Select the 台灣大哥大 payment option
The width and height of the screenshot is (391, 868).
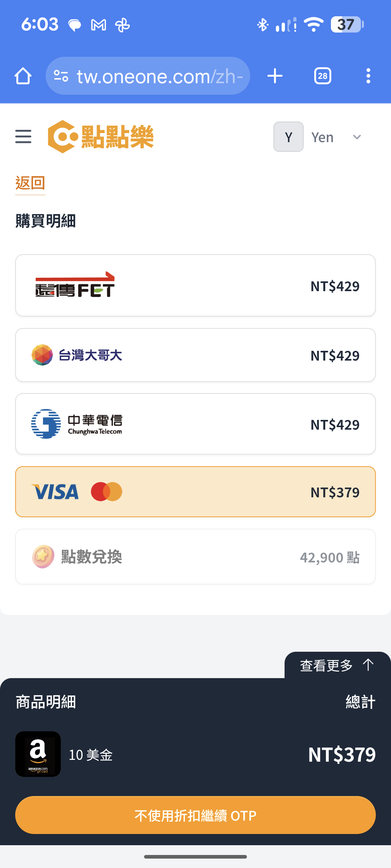click(195, 355)
